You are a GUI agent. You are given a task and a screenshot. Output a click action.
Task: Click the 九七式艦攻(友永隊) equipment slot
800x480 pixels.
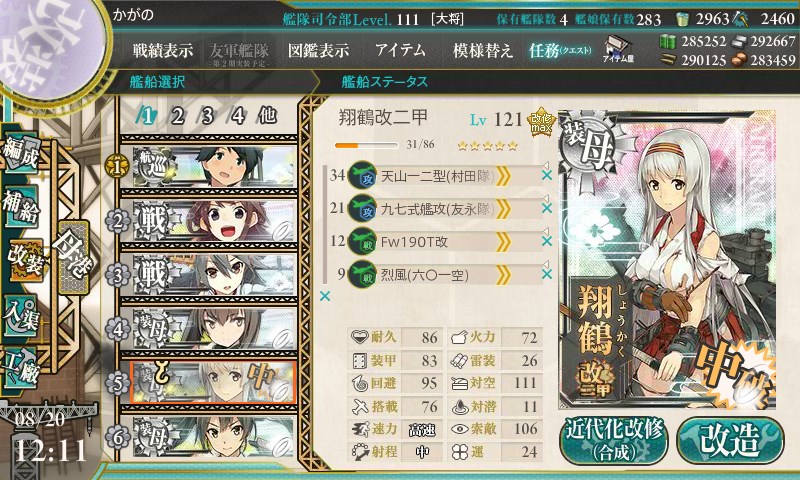446,209
